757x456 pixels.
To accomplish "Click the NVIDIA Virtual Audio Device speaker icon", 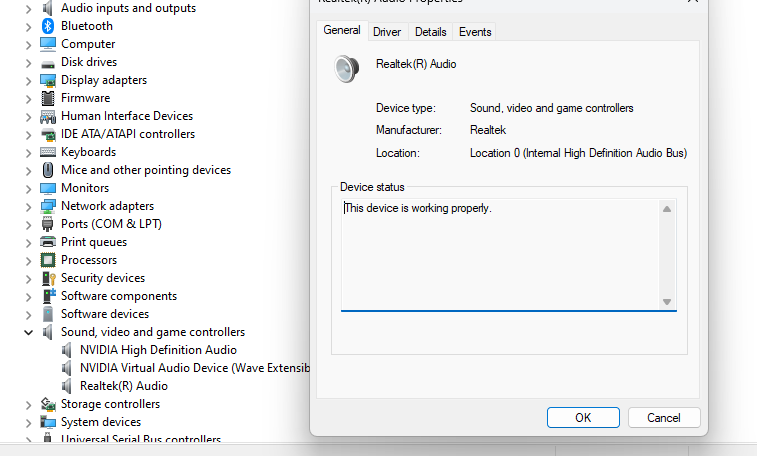I will point(67,368).
